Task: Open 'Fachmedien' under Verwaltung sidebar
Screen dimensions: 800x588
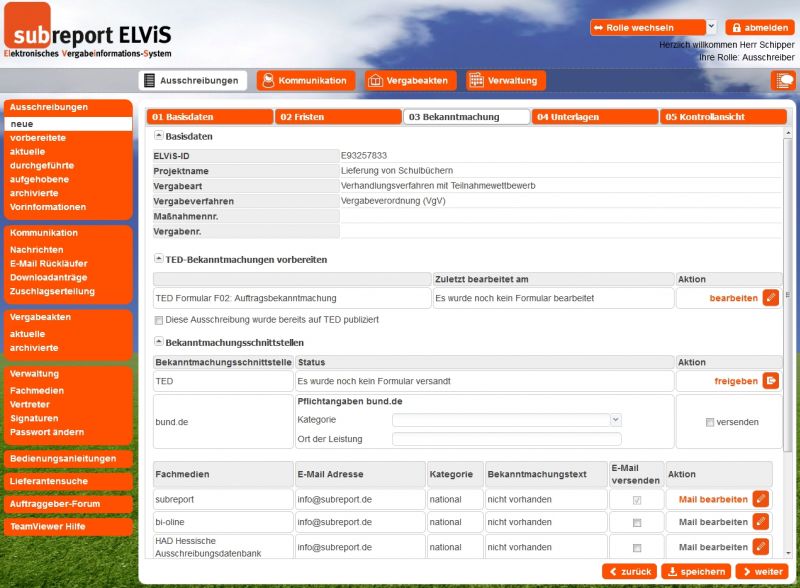Action: point(37,390)
